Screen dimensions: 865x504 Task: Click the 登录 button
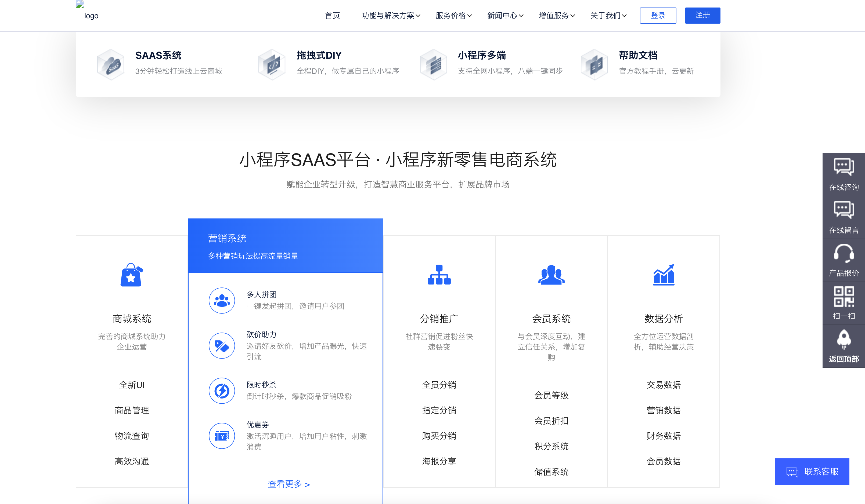pos(658,15)
